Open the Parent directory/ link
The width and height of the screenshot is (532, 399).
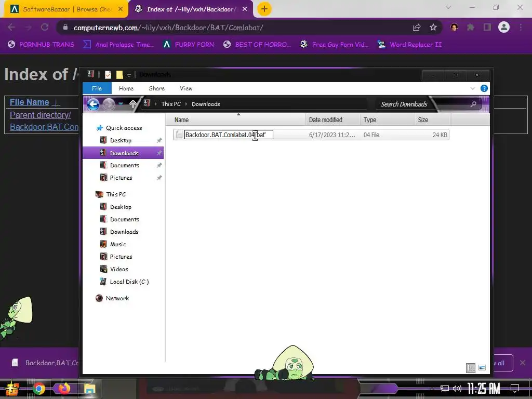[x=41, y=115]
